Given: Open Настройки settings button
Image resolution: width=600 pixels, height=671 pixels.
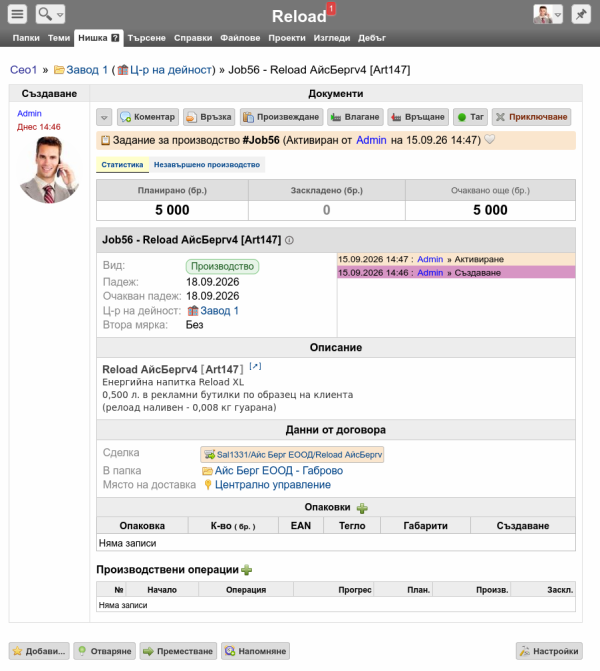Looking at the screenshot, I should pos(549,651).
